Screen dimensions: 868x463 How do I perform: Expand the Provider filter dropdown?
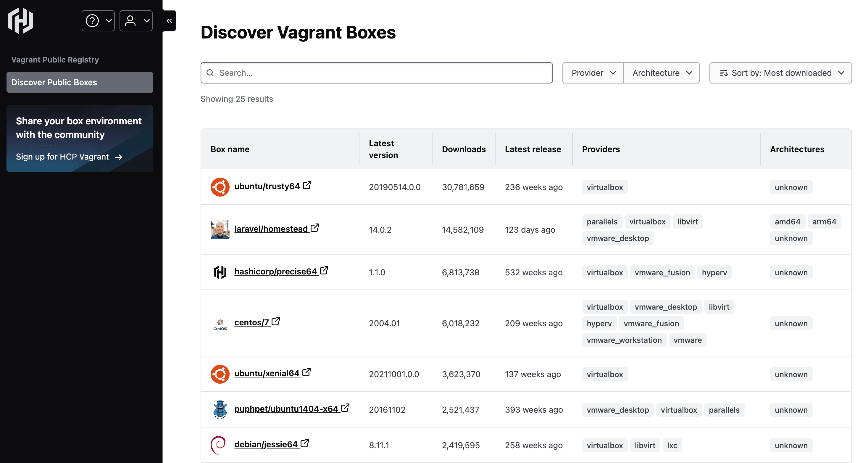593,73
